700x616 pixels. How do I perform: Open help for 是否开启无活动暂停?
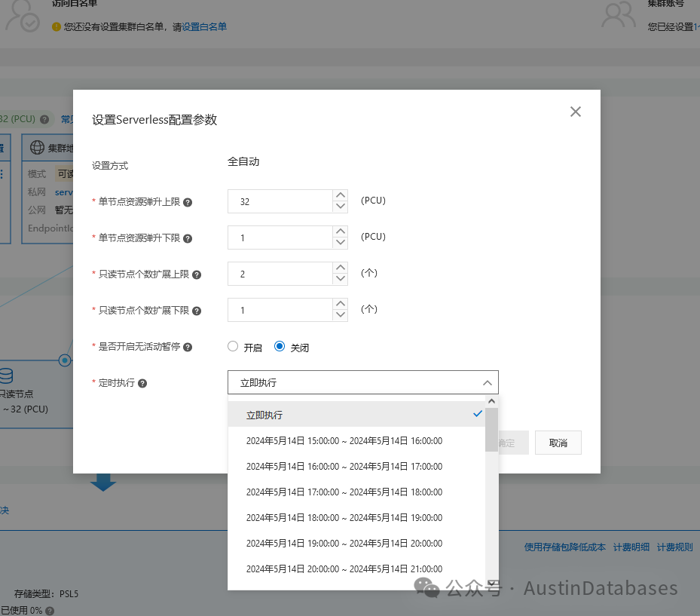click(x=188, y=347)
